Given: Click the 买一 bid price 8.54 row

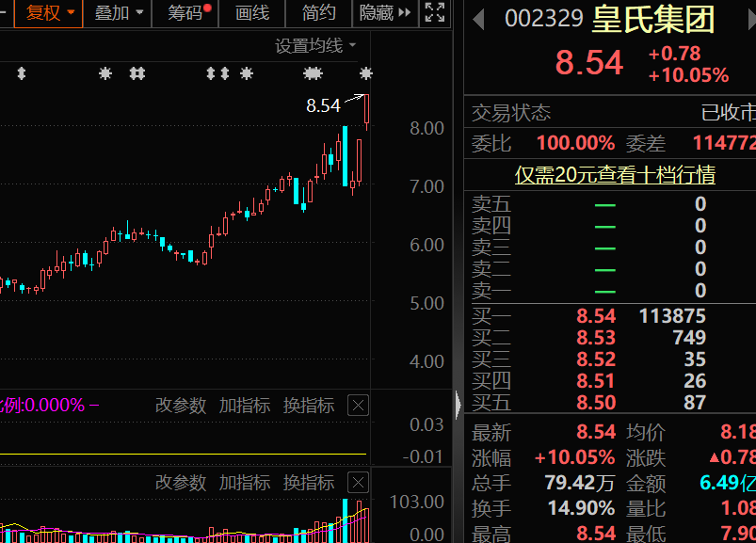Looking at the screenshot, I should [596, 316].
